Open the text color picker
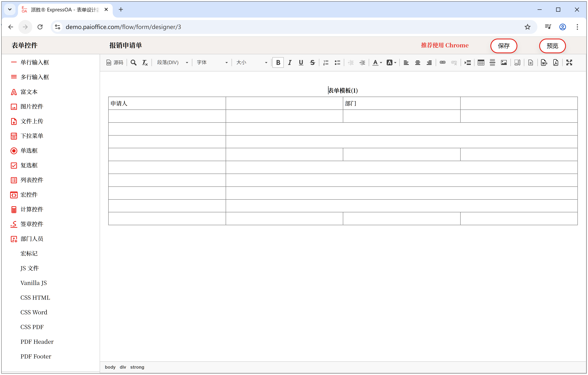The image size is (588, 375). point(377,62)
